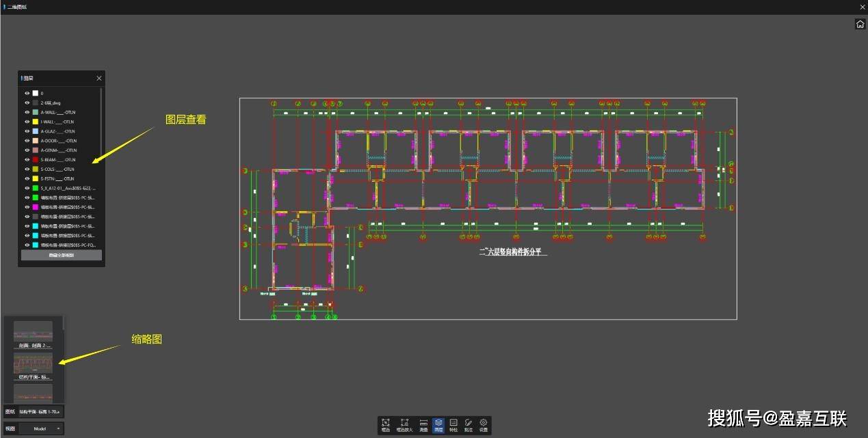Close the 图层 layers panel
Viewport: 868px width, 438px height.
click(x=99, y=79)
